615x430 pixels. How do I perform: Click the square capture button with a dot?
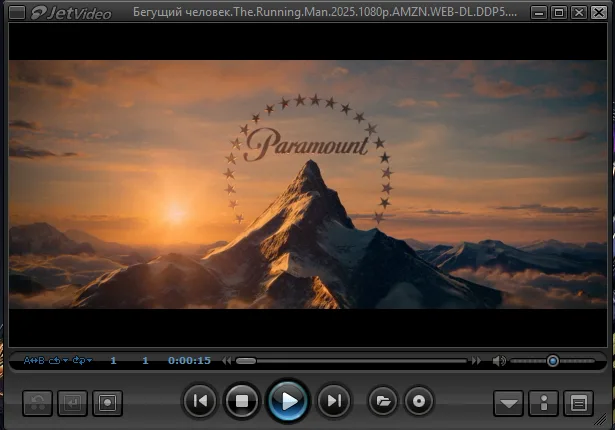point(107,403)
